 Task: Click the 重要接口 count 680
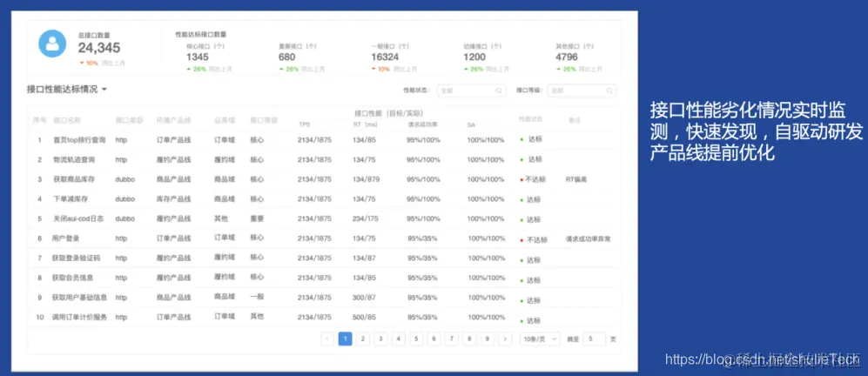(286, 57)
